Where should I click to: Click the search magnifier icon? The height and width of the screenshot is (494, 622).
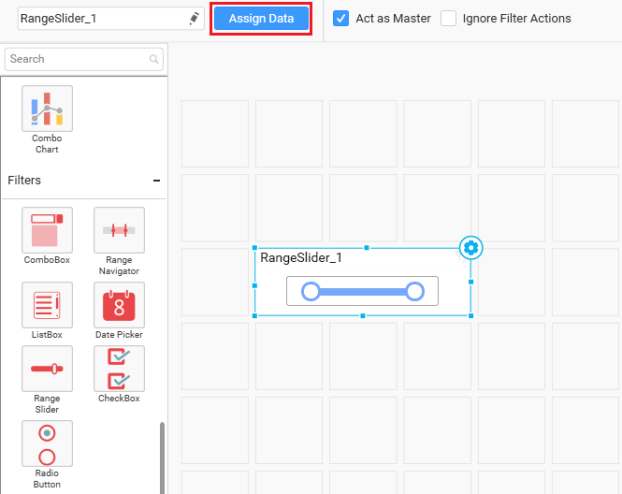point(154,59)
